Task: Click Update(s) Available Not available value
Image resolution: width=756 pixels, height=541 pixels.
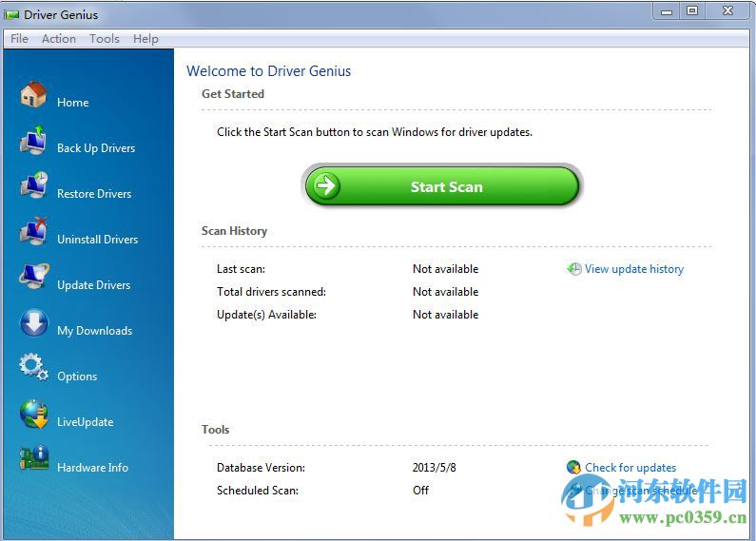Action: coord(445,315)
